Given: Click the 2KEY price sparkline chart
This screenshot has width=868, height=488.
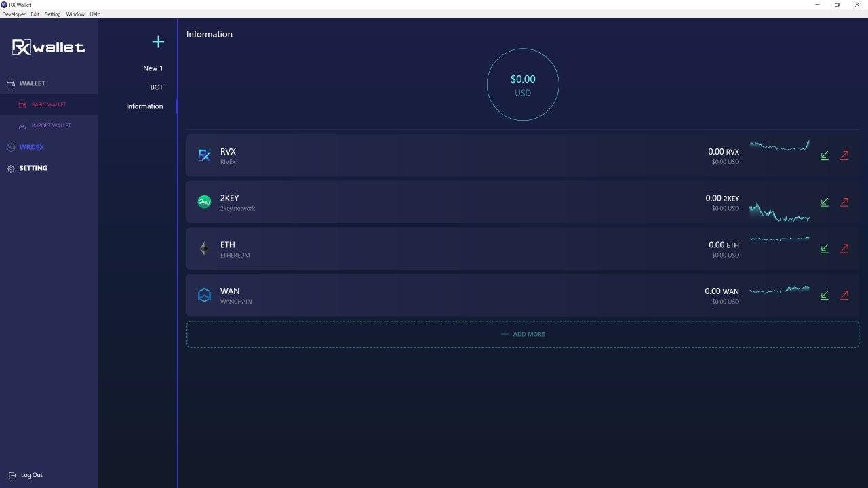Looking at the screenshot, I should tap(779, 211).
